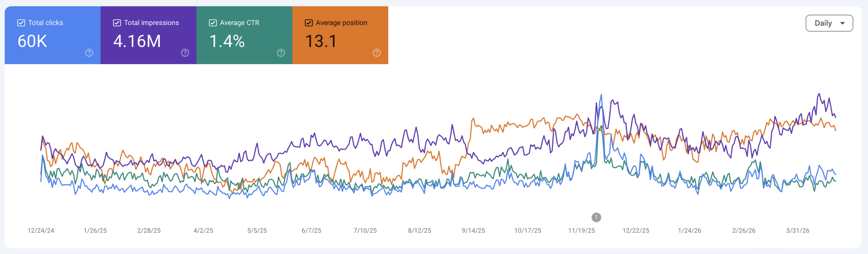The width and height of the screenshot is (868, 254).
Task: Open the Average CTR help icon
Action: [281, 53]
